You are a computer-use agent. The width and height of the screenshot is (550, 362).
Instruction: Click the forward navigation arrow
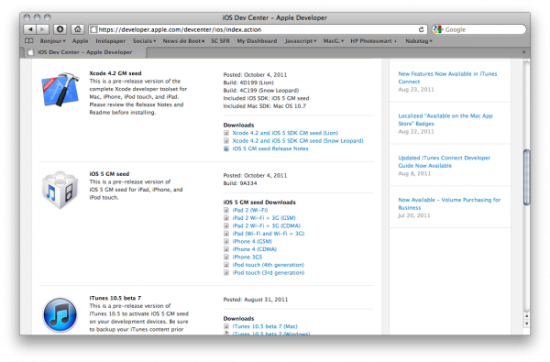point(42,29)
